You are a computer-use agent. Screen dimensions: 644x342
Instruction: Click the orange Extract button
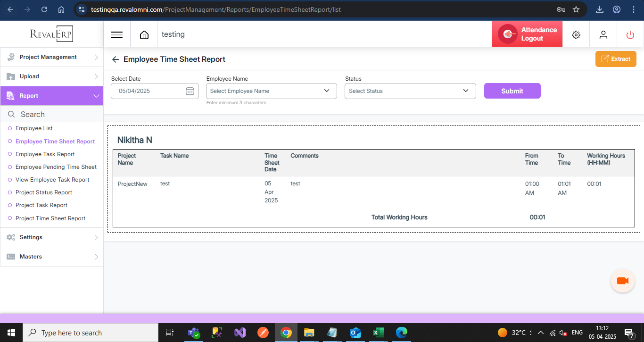[x=616, y=59]
